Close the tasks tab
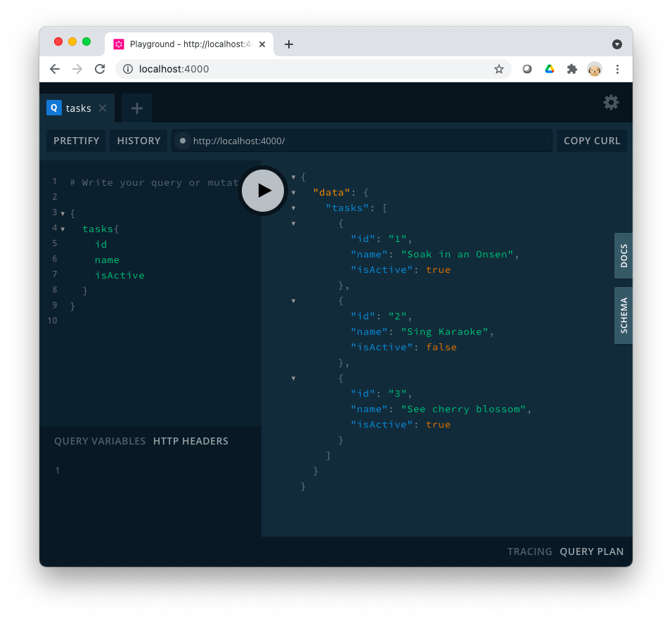This screenshot has height=619, width=672. pos(103,108)
